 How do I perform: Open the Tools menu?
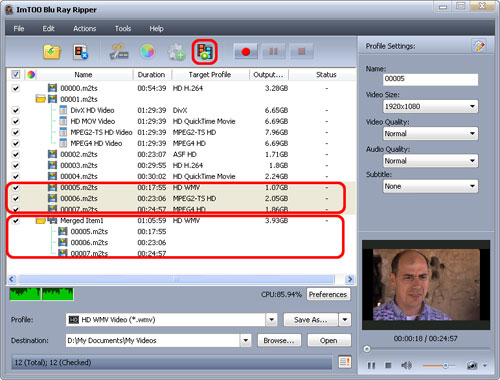click(123, 29)
